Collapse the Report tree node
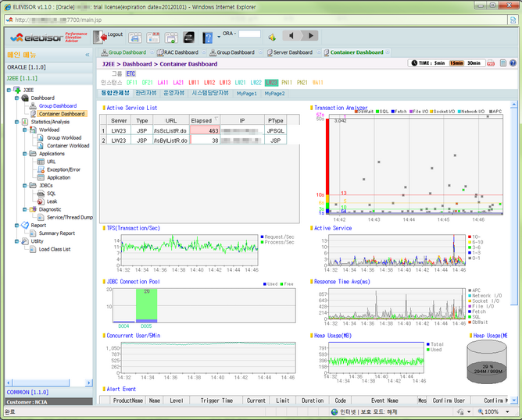522x420 pixels. coord(16,226)
